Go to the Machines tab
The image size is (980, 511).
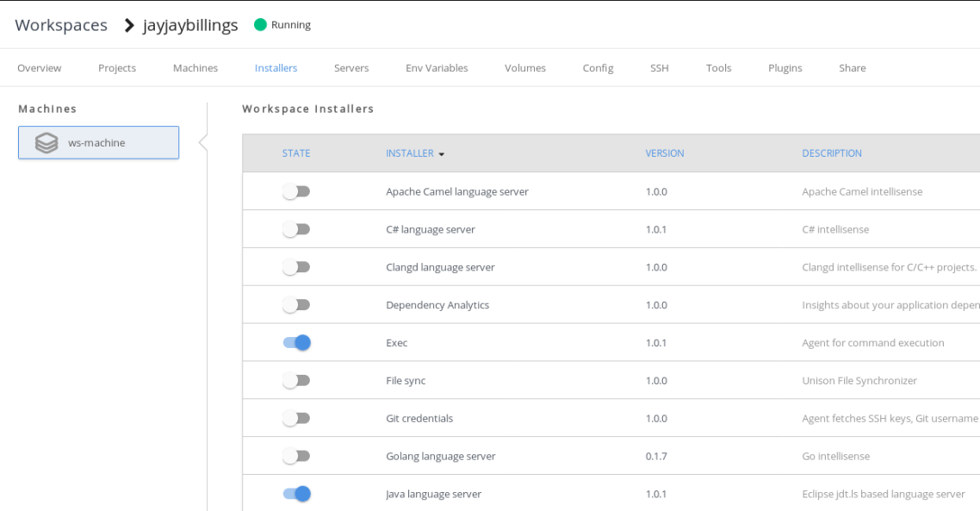[195, 68]
